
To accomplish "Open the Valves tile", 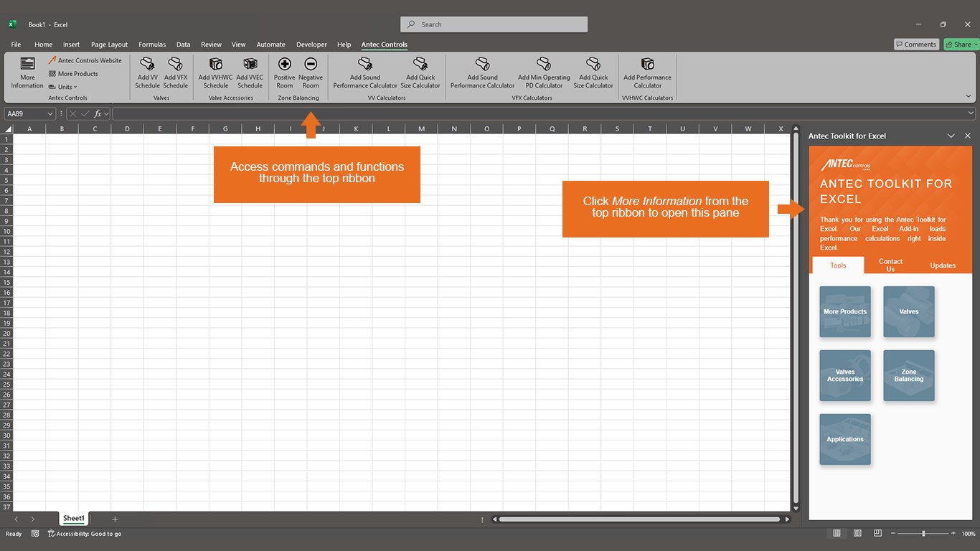I will click(909, 311).
